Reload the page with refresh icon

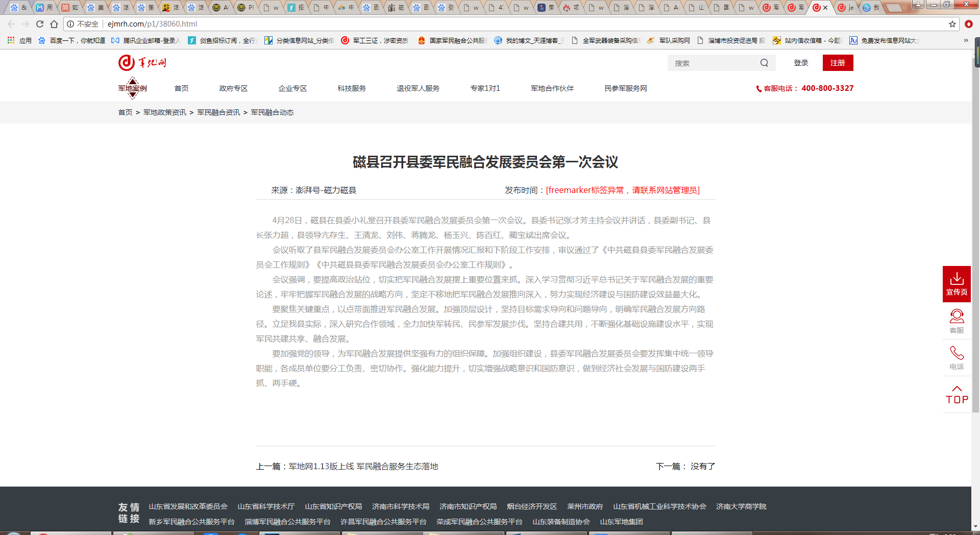[x=40, y=24]
